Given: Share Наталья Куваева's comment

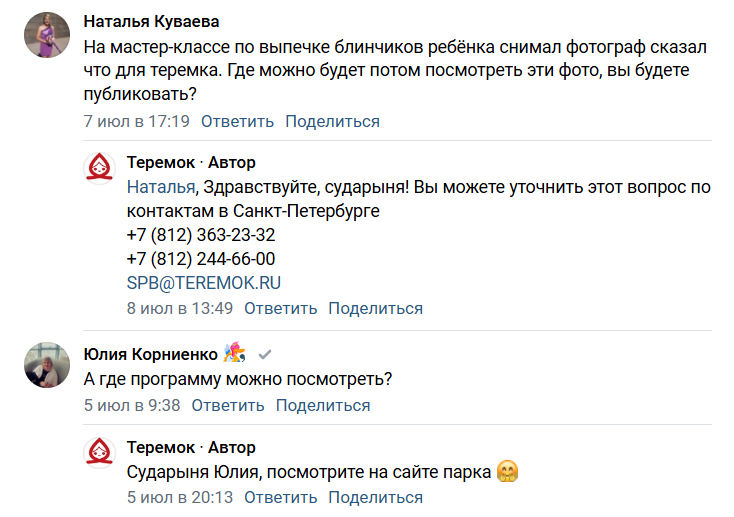Looking at the screenshot, I should tap(332, 121).
